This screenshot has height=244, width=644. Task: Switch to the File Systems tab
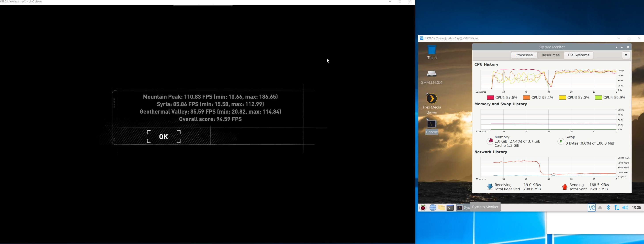point(578,55)
